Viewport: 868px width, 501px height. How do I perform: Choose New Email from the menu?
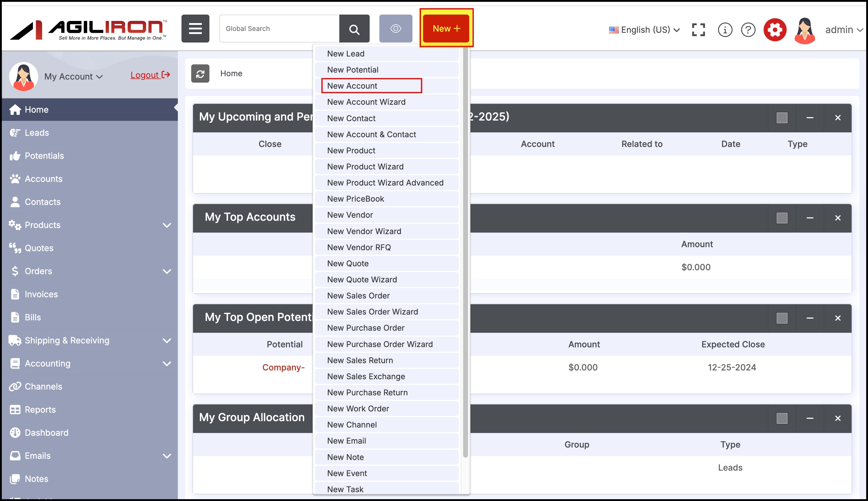tap(387, 441)
